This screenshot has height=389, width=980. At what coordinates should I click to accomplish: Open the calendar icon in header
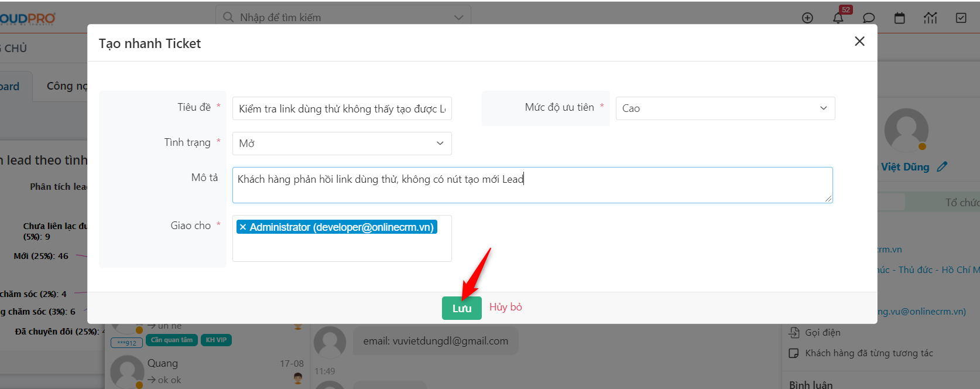pyautogui.click(x=900, y=18)
